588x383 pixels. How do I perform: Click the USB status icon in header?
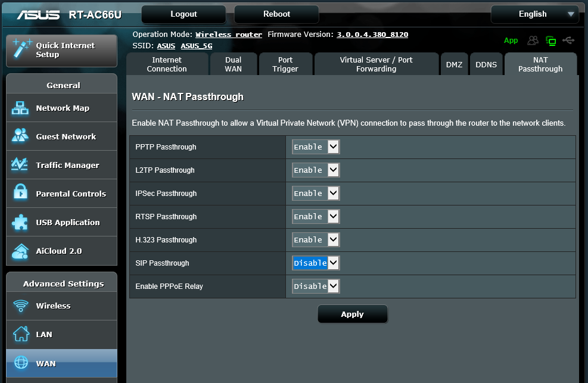click(568, 41)
